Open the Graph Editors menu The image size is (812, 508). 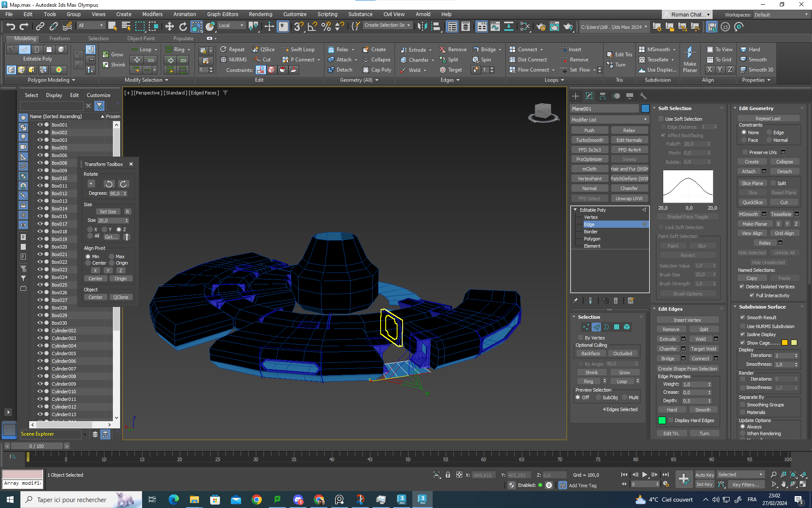[222, 14]
